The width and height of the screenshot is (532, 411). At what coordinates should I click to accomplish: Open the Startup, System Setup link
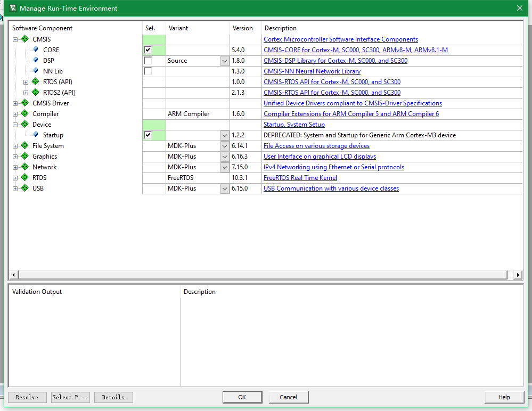tap(294, 125)
